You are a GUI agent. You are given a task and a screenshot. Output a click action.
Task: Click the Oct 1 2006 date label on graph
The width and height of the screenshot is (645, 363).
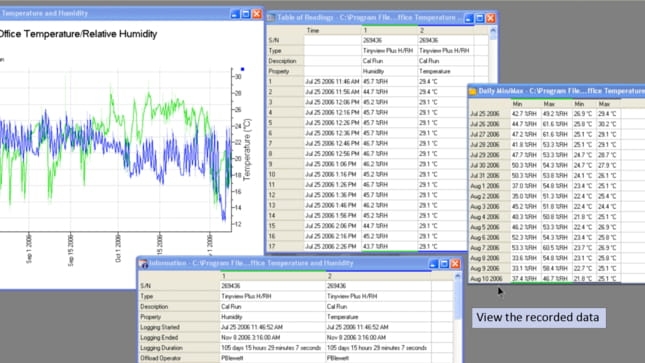pyautogui.click(x=118, y=248)
